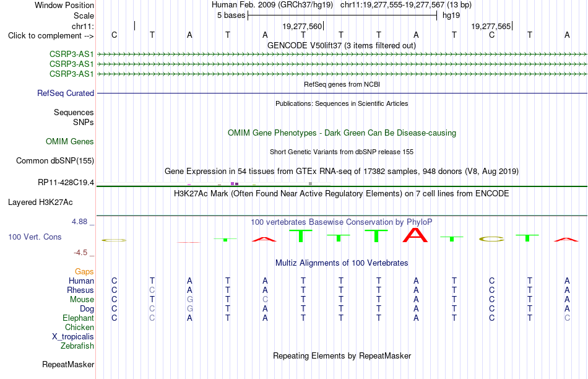This screenshot has height=379, width=588.
Task: Click the gray GTEx expression bar
Action: [311, 183]
